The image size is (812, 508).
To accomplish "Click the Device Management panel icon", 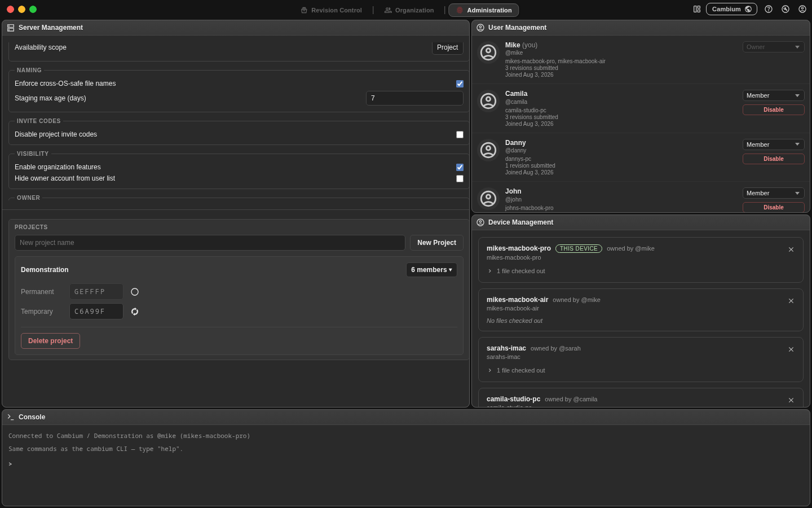I will click(x=480, y=222).
